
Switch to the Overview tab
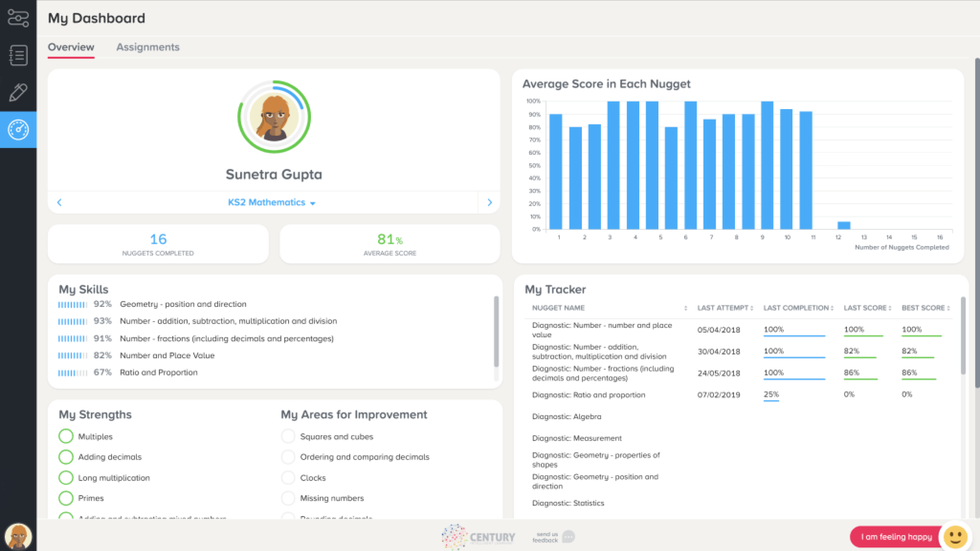71,47
